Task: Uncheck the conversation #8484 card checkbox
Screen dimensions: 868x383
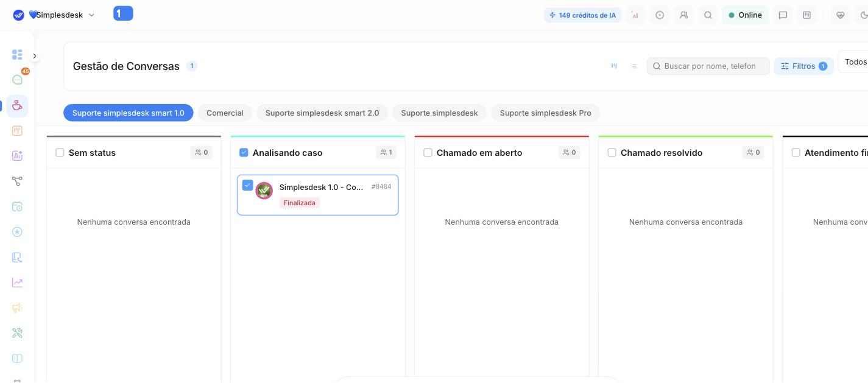Action: click(247, 185)
